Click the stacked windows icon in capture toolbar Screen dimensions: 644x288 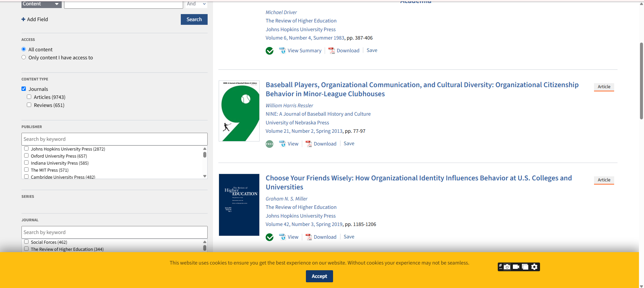coord(525,267)
